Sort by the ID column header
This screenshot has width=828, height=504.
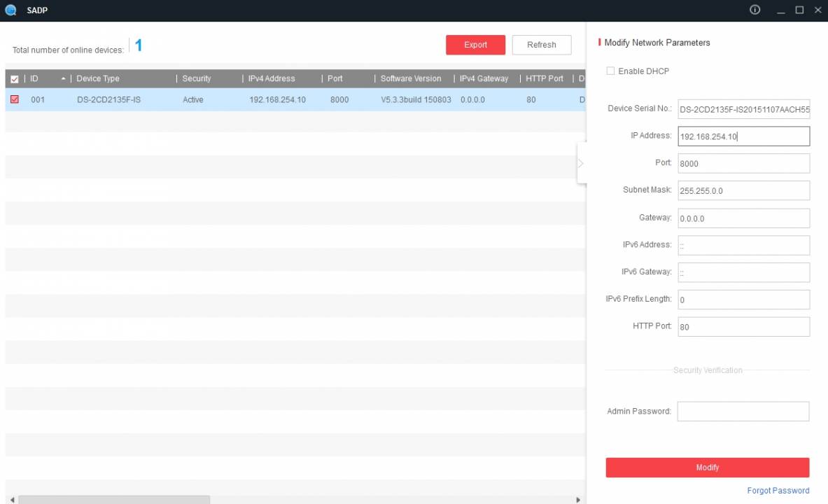point(34,78)
